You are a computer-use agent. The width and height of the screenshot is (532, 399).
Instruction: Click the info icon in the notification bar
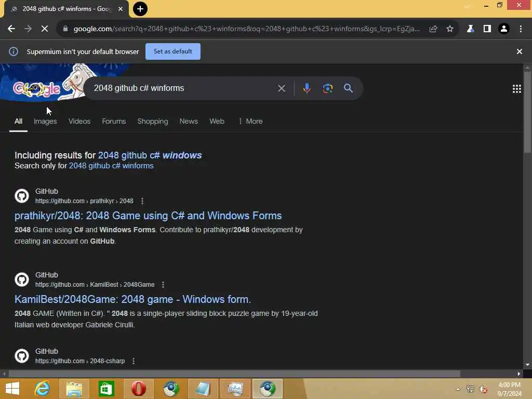click(x=13, y=51)
